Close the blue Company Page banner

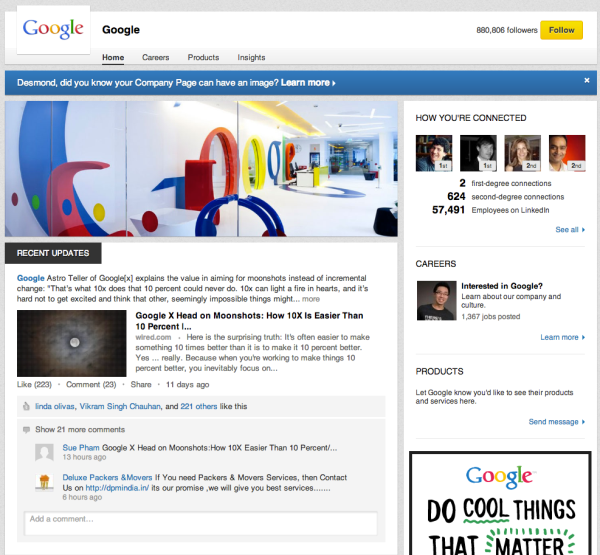tap(587, 80)
